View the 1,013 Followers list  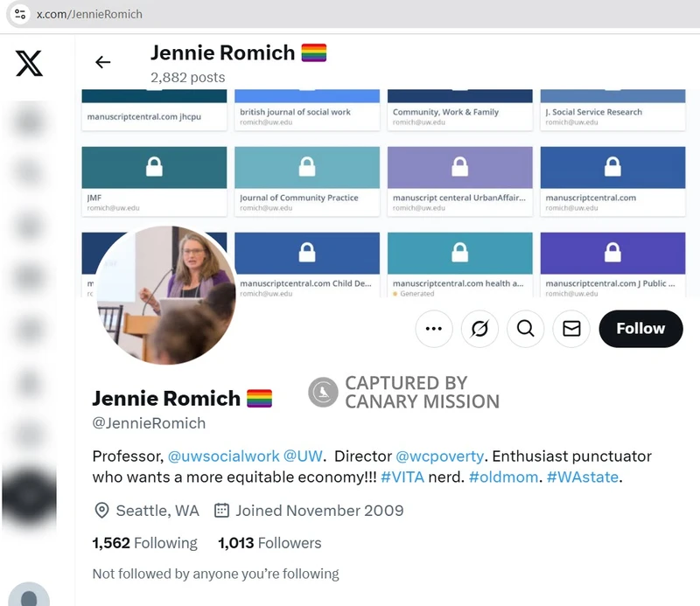pos(269,543)
